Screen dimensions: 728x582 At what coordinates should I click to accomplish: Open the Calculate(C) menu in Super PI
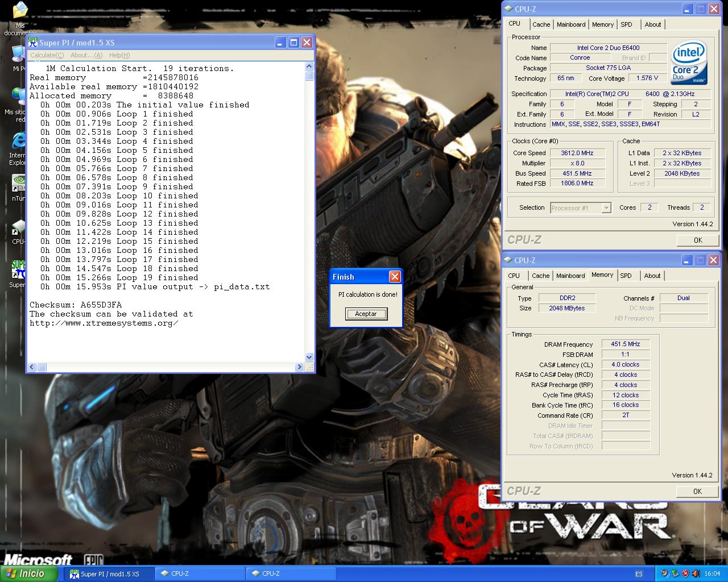[x=47, y=55]
